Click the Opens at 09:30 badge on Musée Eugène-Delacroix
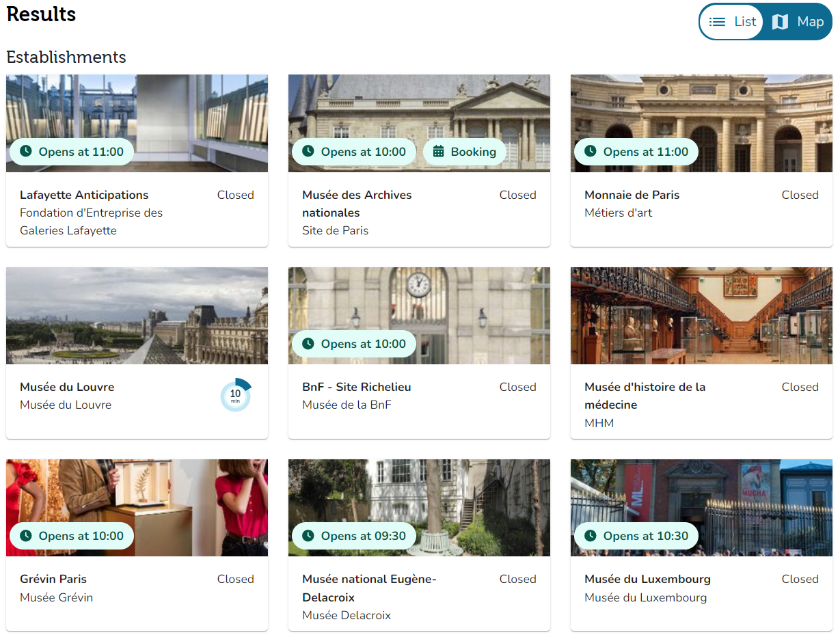Image resolution: width=840 pixels, height=637 pixels. pyautogui.click(x=354, y=536)
